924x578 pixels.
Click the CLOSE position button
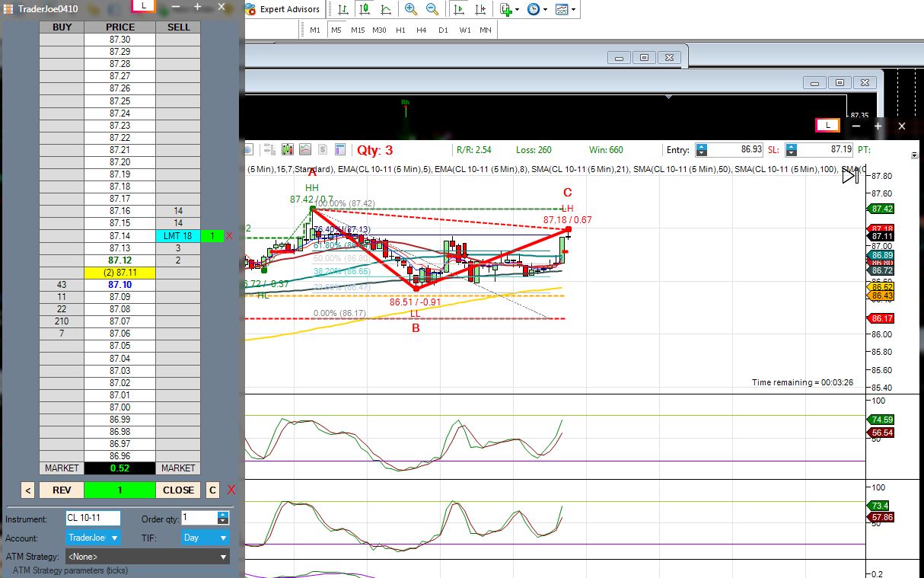(178, 490)
